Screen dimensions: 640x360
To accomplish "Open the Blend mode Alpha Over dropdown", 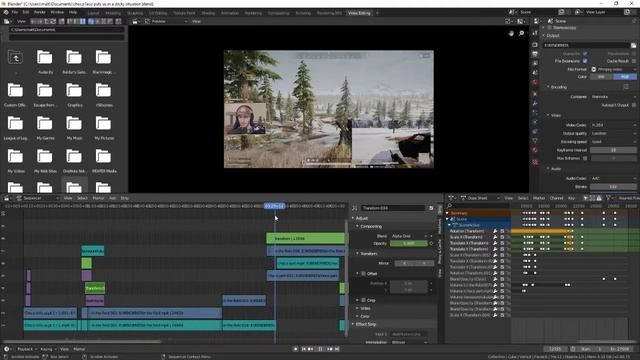I will [409, 236].
